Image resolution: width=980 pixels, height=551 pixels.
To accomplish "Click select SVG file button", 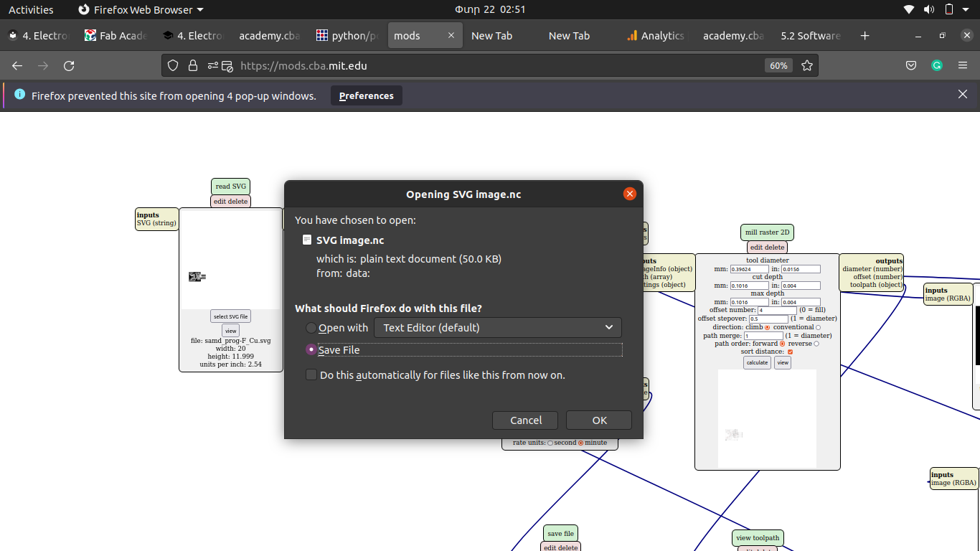I will [230, 316].
